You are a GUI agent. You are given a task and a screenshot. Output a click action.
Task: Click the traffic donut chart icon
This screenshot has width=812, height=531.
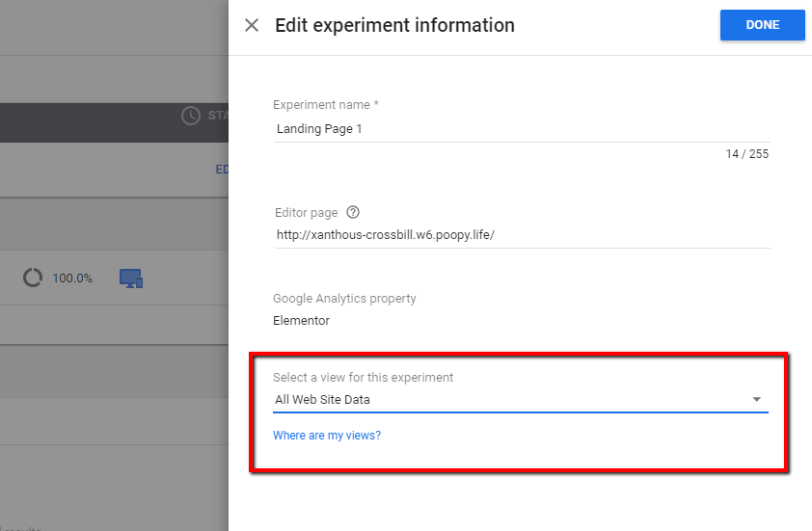click(33, 278)
